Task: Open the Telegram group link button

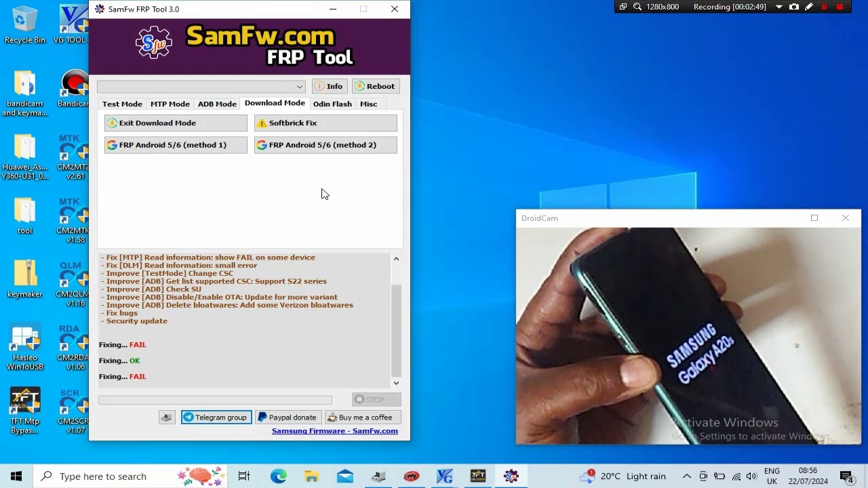Action: point(216,418)
